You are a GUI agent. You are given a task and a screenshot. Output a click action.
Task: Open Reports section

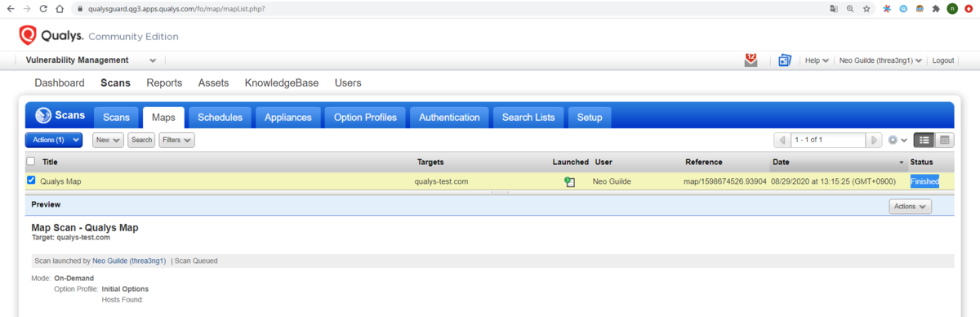tap(164, 83)
